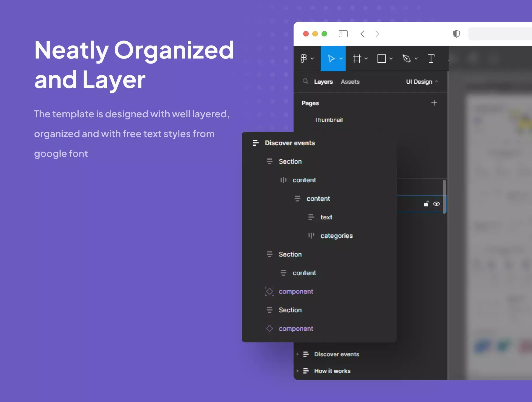
Task: Toggle visibility eye on selected layer
Action: (x=436, y=204)
